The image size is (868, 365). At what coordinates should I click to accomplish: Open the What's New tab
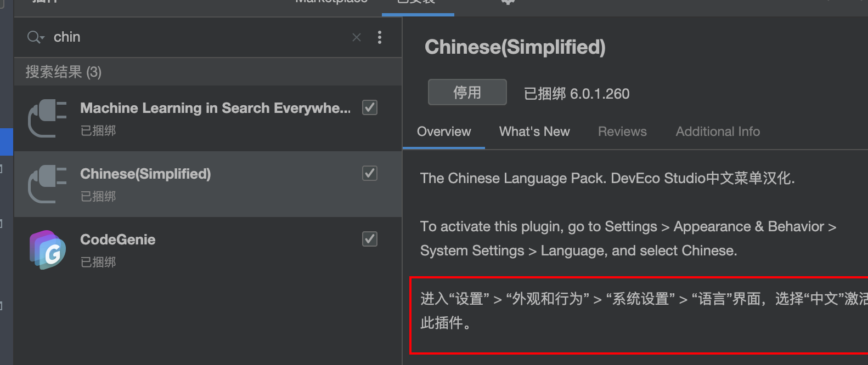pyautogui.click(x=534, y=132)
